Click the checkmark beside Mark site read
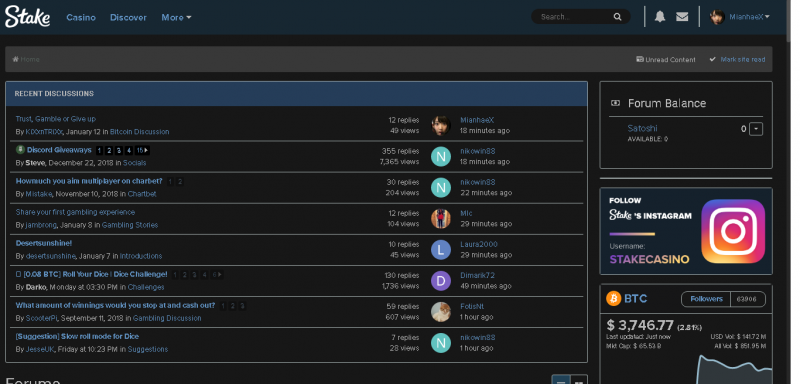Viewport: 800px width, 384px height. 712,59
